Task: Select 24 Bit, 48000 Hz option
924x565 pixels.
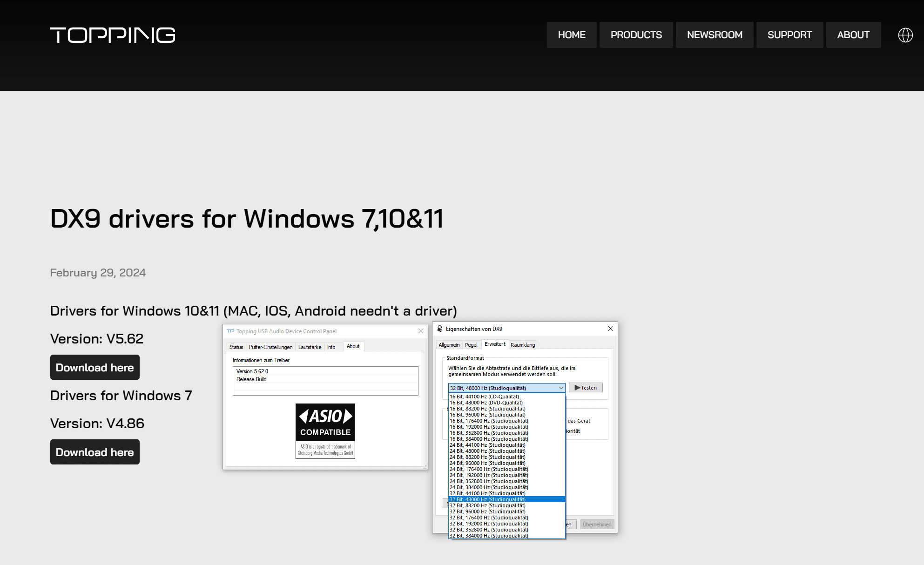Action: [x=506, y=451]
